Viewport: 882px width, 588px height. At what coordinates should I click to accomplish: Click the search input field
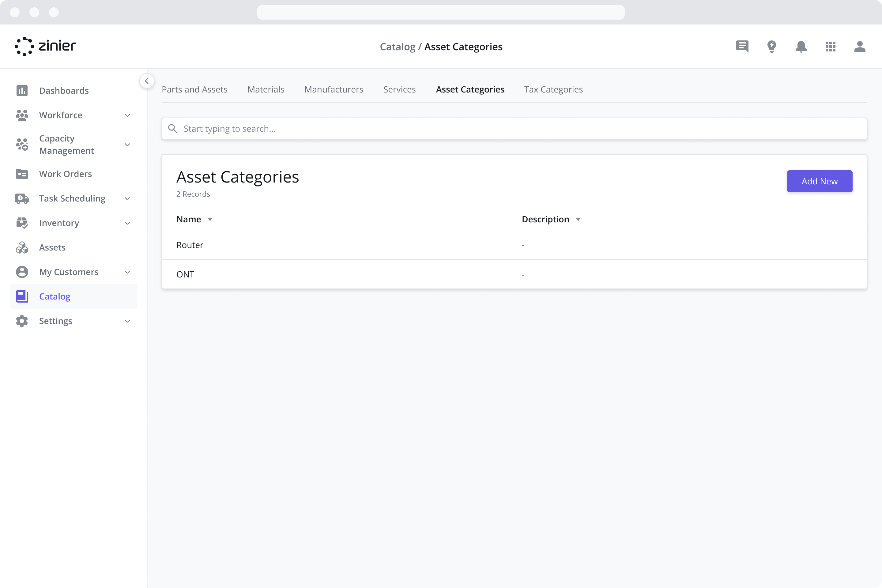[x=514, y=129]
